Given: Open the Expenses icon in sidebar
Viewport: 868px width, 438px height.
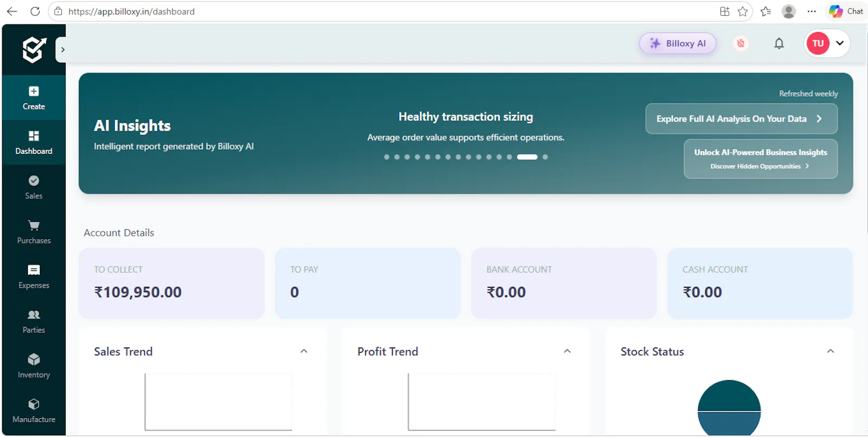Looking at the screenshot, I should click(34, 270).
